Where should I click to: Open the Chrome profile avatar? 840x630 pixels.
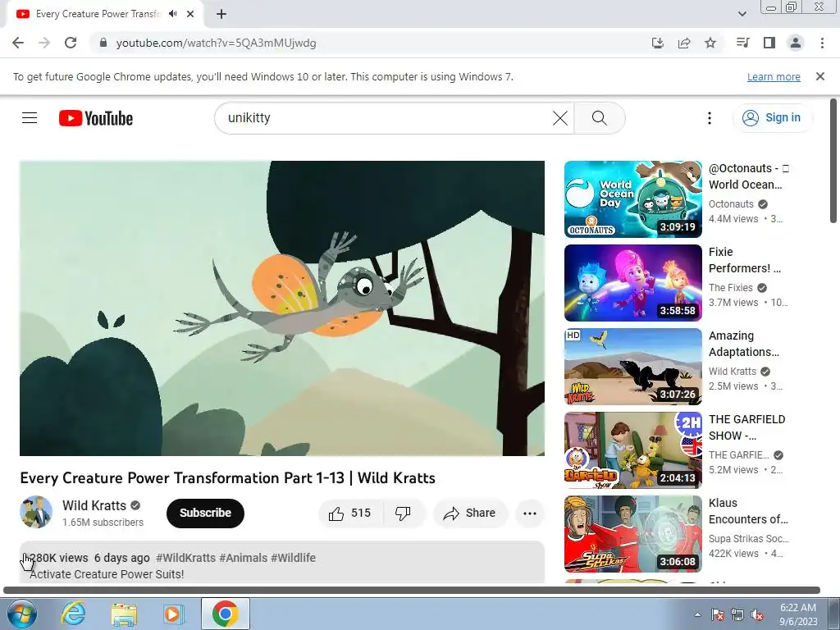coord(796,43)
